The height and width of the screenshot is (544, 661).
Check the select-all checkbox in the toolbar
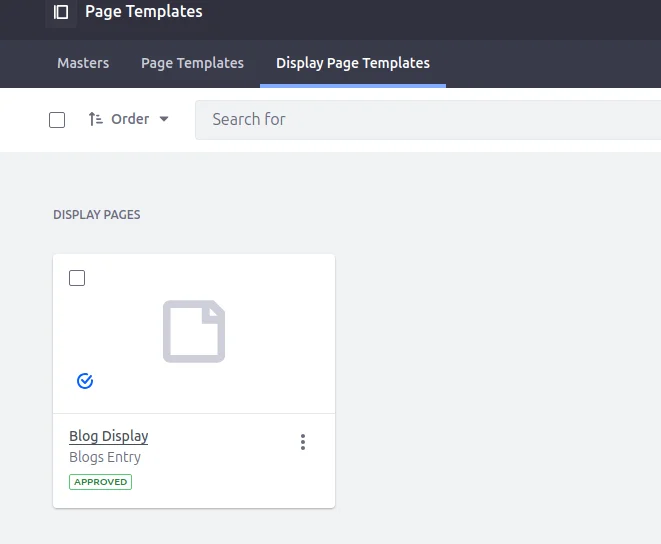[x=57, y=120]
